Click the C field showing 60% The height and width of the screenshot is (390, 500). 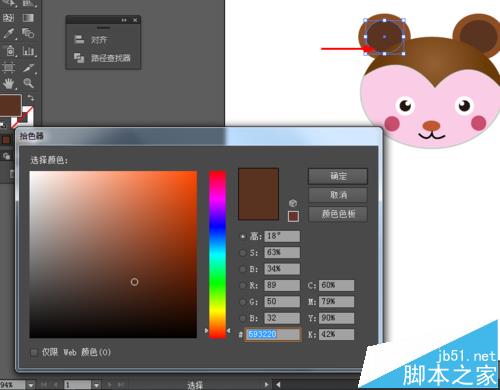[336, 285]
